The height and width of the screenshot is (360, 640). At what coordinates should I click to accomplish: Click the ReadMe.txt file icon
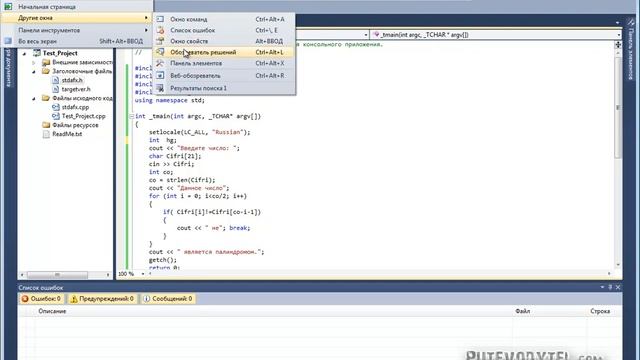46,134
